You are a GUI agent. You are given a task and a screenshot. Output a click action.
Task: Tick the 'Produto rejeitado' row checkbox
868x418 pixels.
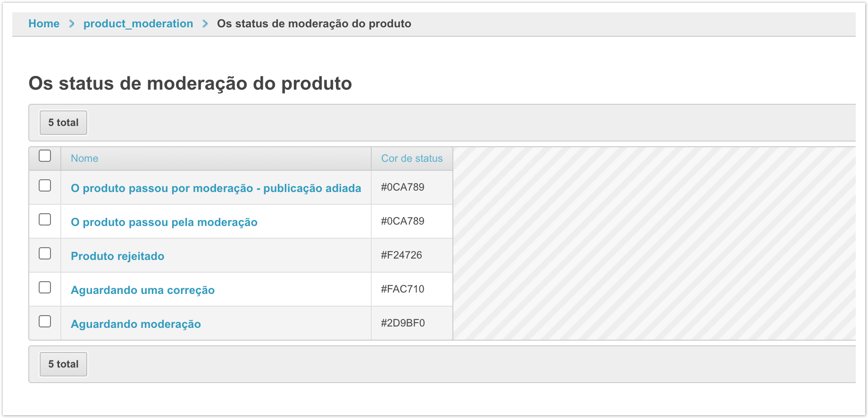(x=45, y=254)
